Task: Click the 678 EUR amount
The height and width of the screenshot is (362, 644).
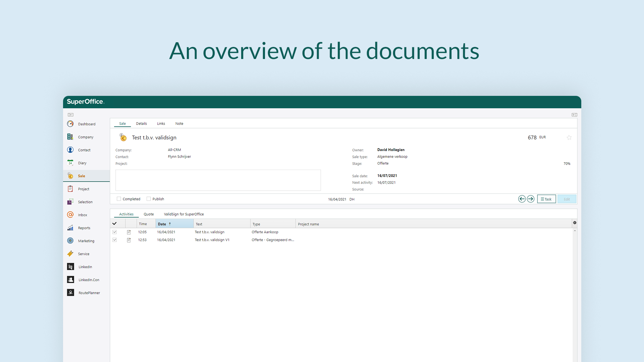Action: click(537, 137)
